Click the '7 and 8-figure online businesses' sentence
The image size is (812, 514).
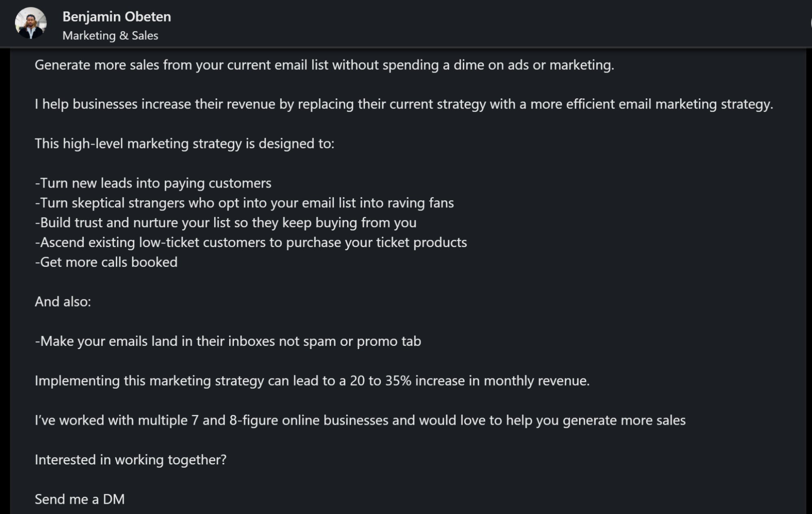(360, 420)
